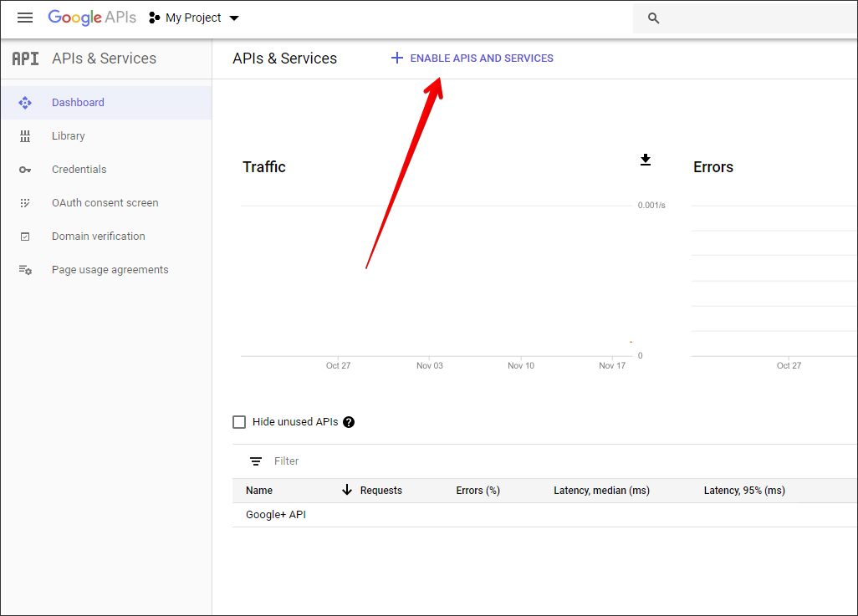
Task: Click the plus icon beside Enable APIs
Action: click(396, 58)
